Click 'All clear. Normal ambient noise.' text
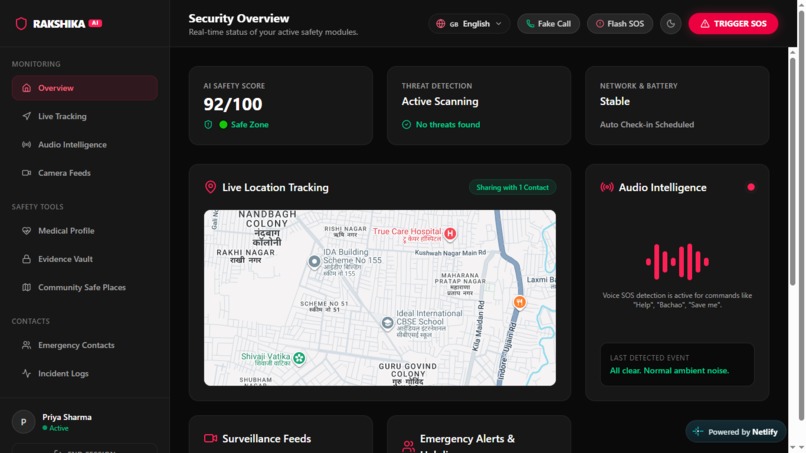Image resolution: width=806 pixels, height=453 pixels. coord(669,370)
